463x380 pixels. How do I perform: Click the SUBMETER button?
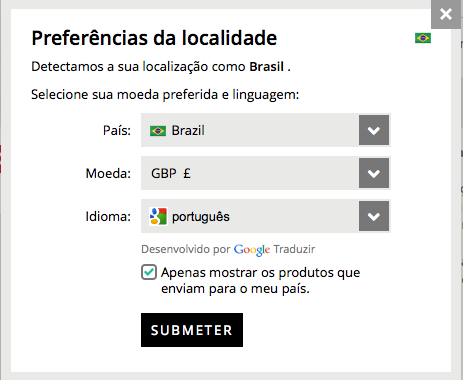[192, 330]
